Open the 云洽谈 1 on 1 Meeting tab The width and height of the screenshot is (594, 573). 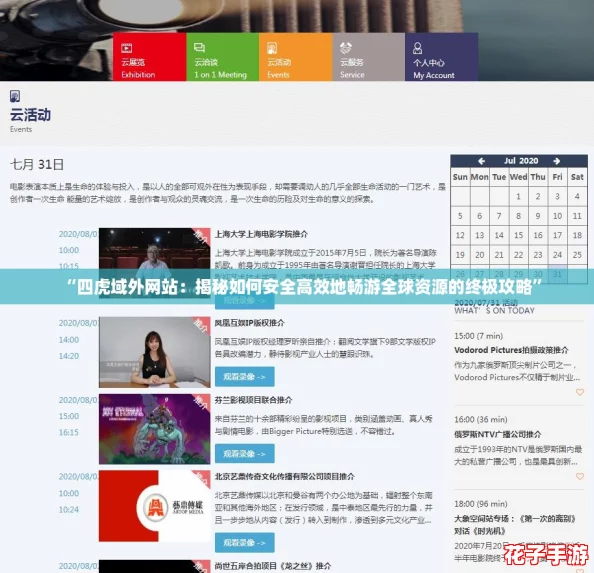(222, 57)
